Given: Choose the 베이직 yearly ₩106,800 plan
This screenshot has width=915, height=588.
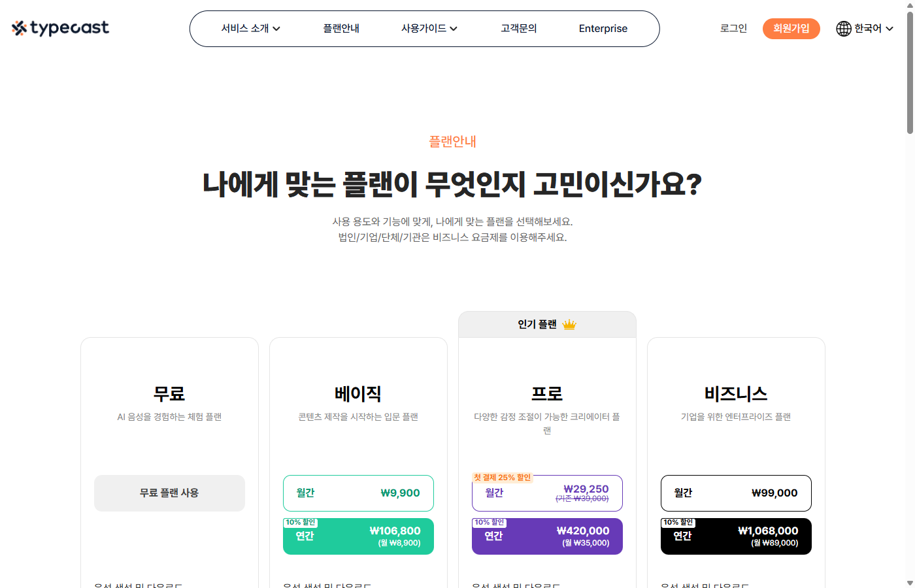Looking at the screenshot, I should pos(358,536).
